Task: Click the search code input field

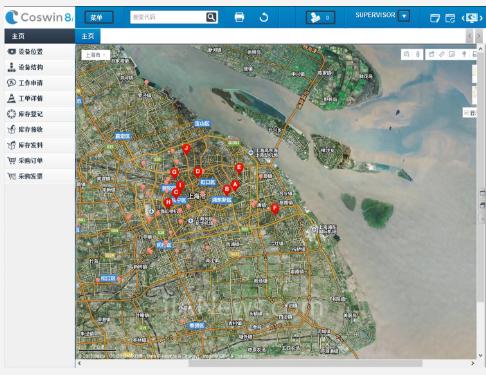Action: [x=168, y=17]
